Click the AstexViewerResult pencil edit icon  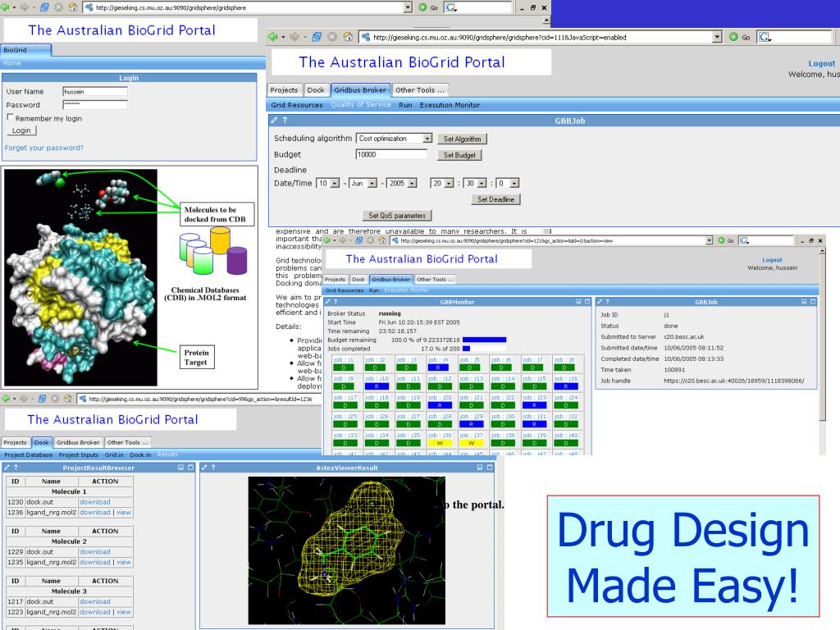(204, 468)
